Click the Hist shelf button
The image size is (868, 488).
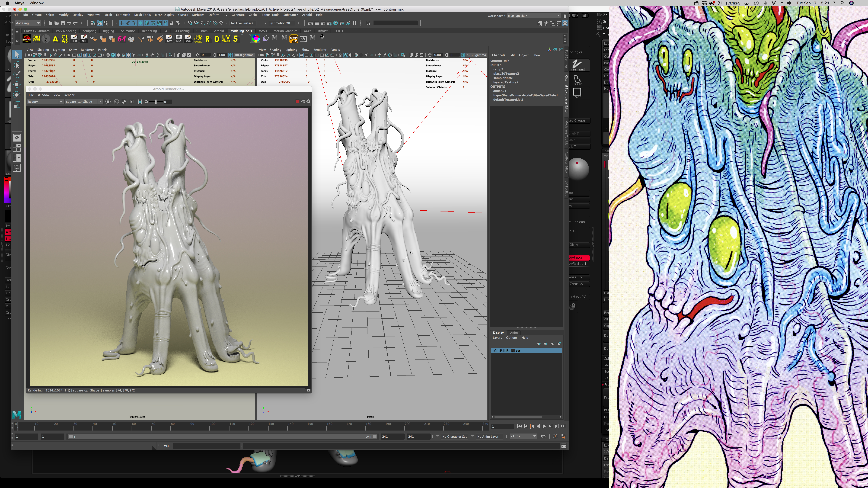click(x=74, y=39)
